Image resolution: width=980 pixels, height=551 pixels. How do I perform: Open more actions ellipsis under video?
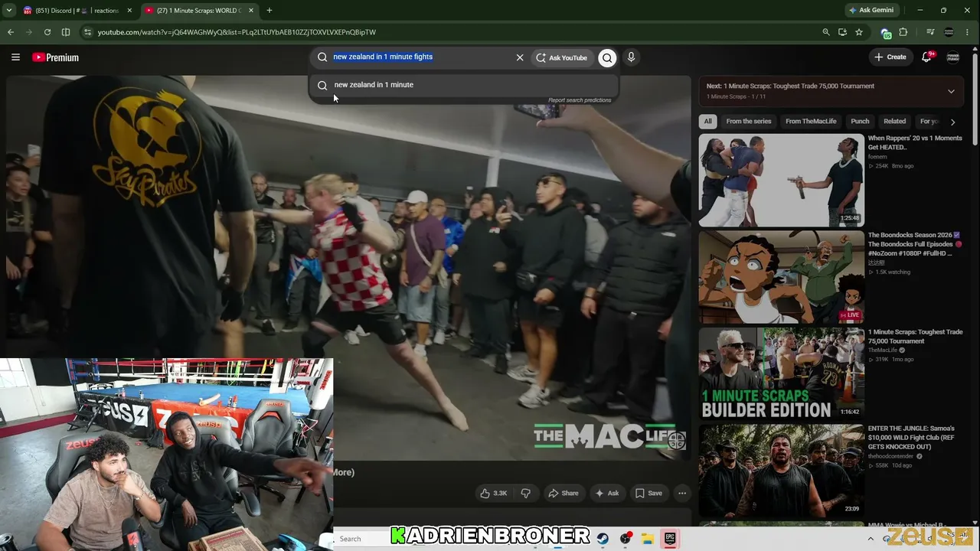pyautogui.click(x=682, y=494)
